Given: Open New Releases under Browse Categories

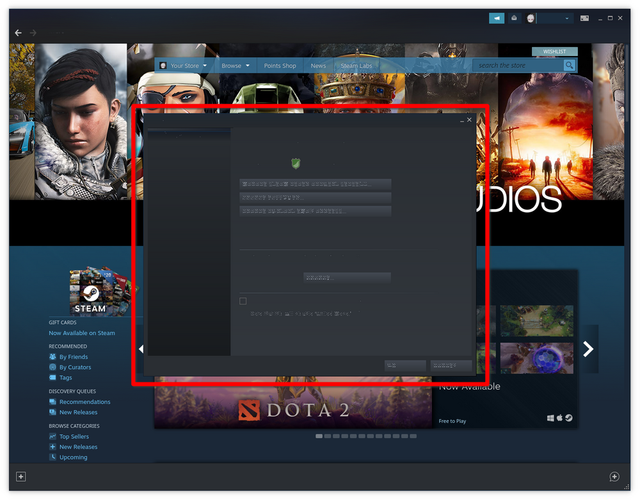Looking at the screenshot, I should [x=78, y=447].
